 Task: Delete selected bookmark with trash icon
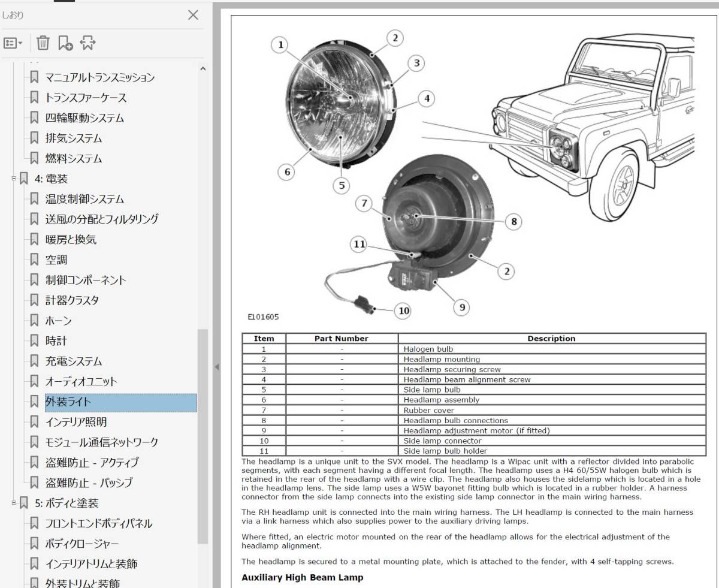[x=43, y=43]
